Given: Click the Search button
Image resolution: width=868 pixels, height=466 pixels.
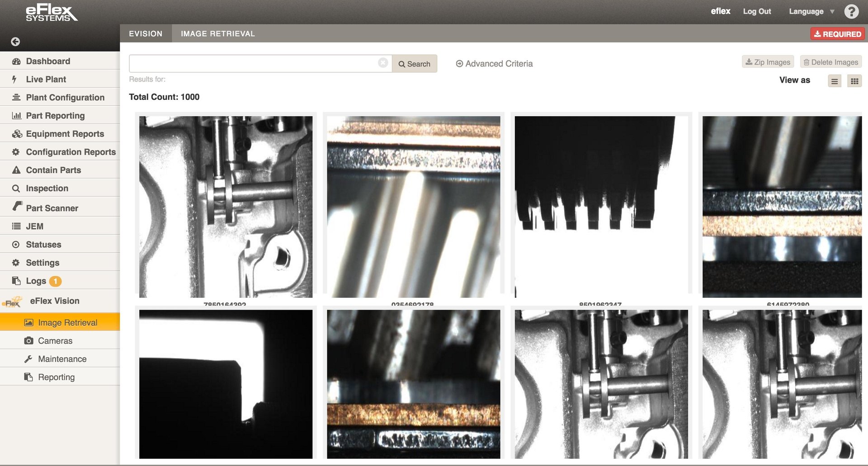Looking at the screenshot, I should click(x=414, y=64).
